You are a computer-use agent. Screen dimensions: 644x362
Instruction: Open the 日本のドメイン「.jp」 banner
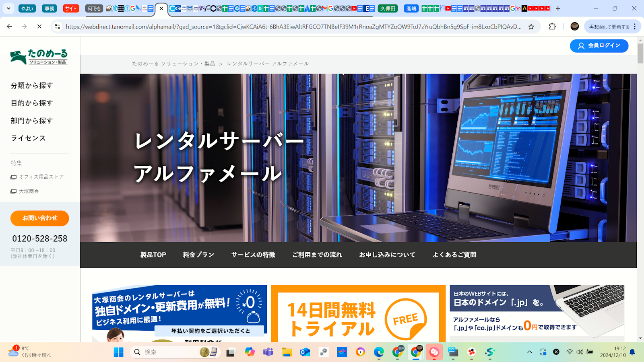coord(537,313)
